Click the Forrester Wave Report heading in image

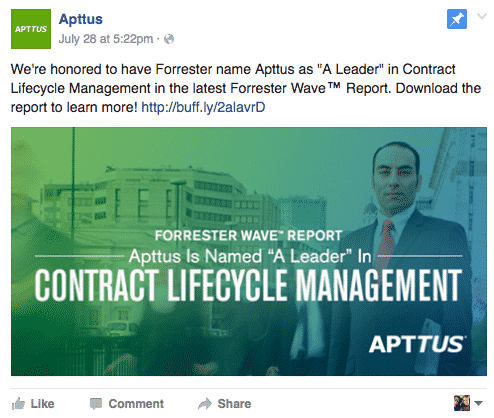click(x=249, y=236)
